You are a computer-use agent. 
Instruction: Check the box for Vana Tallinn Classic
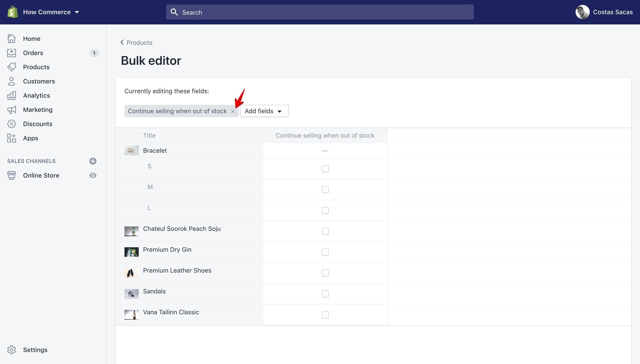(325, 315)
